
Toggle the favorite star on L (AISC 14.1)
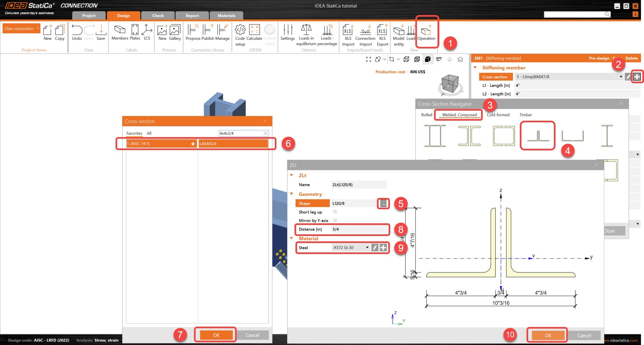point(193,143)
